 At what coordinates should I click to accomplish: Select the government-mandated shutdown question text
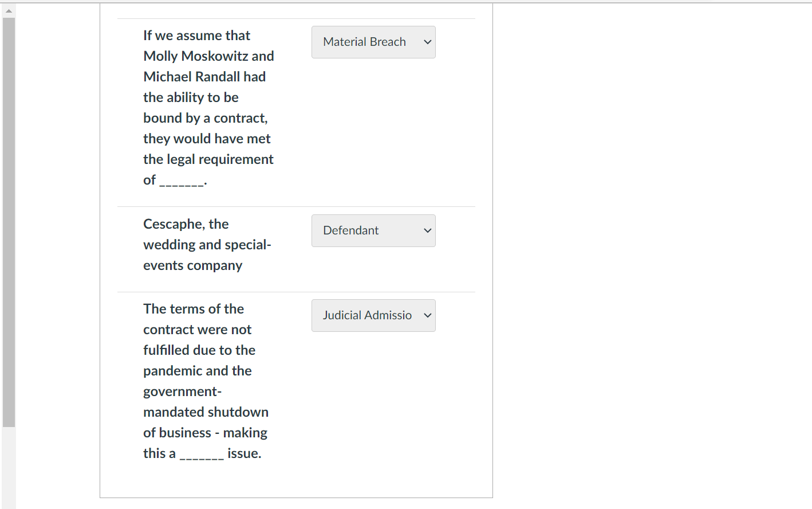point(206,381)
